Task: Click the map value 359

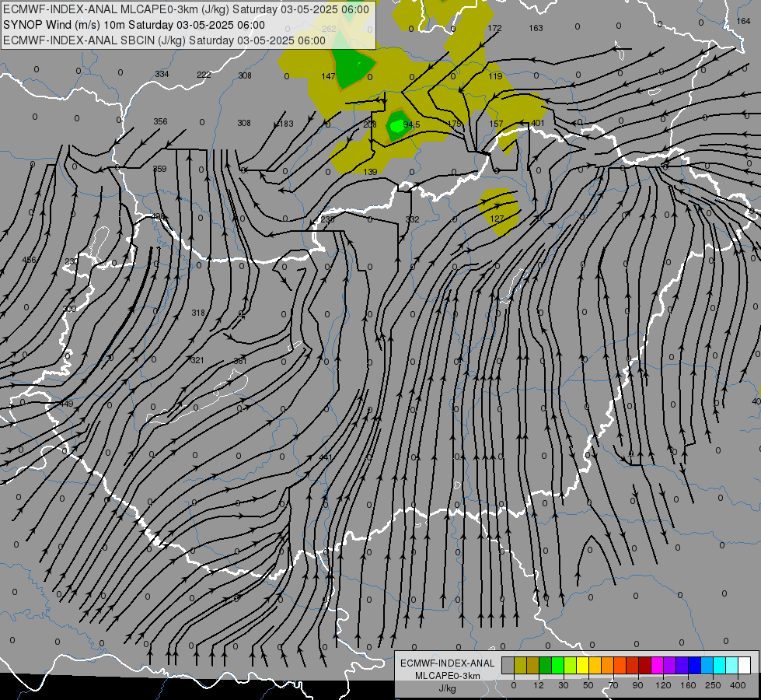Action: (x=159, y=169)
